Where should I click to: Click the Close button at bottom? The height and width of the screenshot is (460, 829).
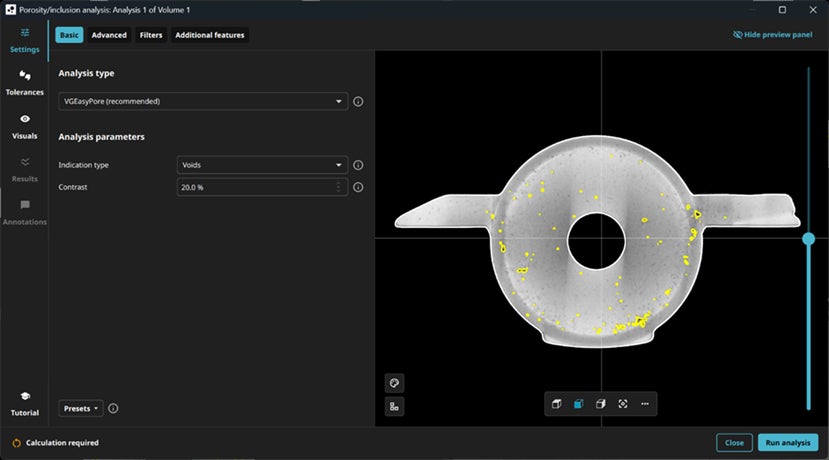tap(734, 442)
